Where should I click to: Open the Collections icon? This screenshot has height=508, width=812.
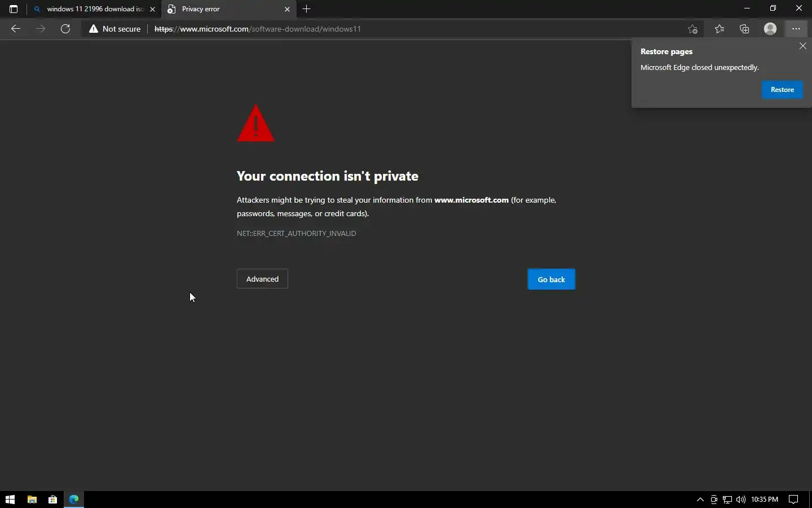744,29
